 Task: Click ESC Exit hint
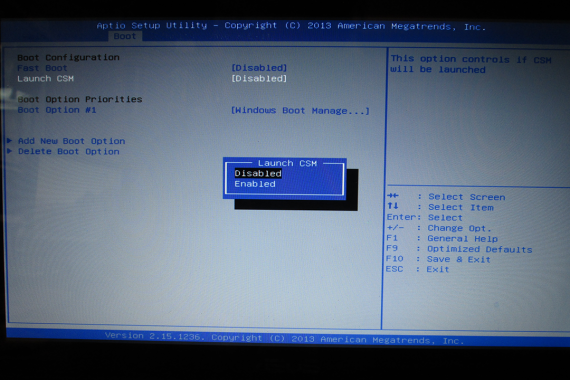pyautogui.click(x=417, y=269)
